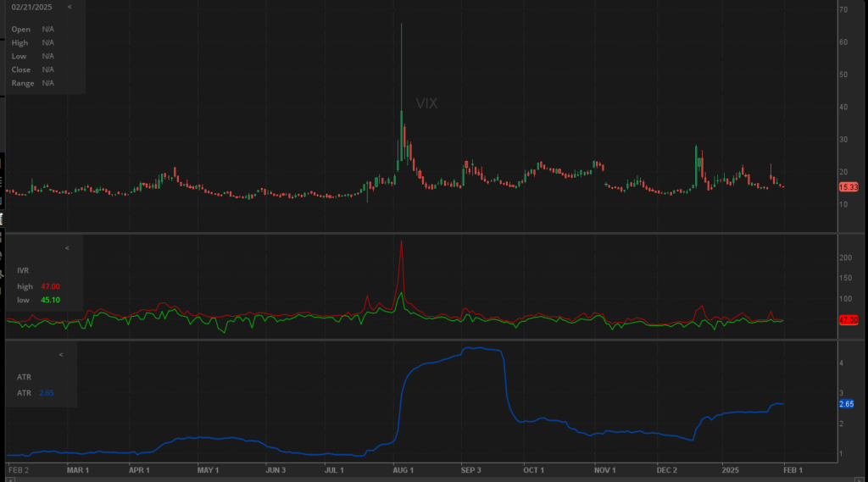Collapse the IVR legend panel chevron
Screen dimensions: 868x482
[x=67, y=248]
